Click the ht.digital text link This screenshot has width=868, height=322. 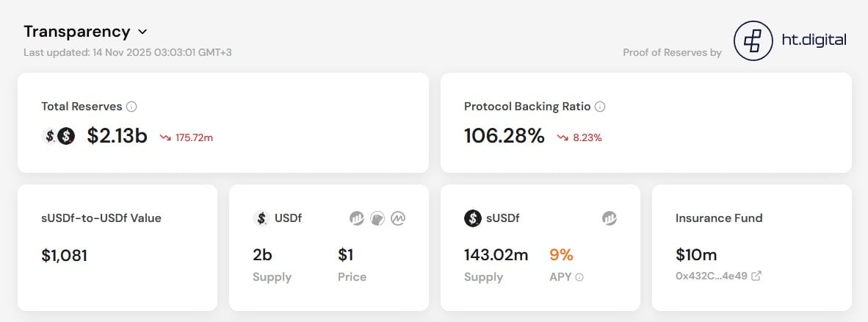[814, 40]
